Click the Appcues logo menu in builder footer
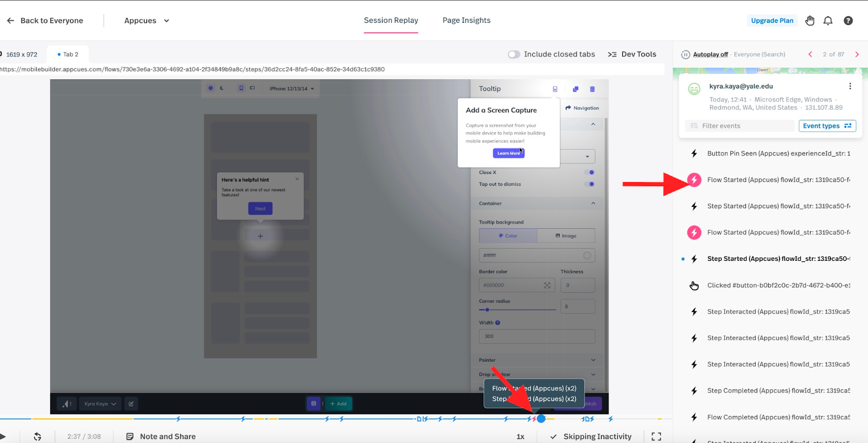 [x=66, y=403]
